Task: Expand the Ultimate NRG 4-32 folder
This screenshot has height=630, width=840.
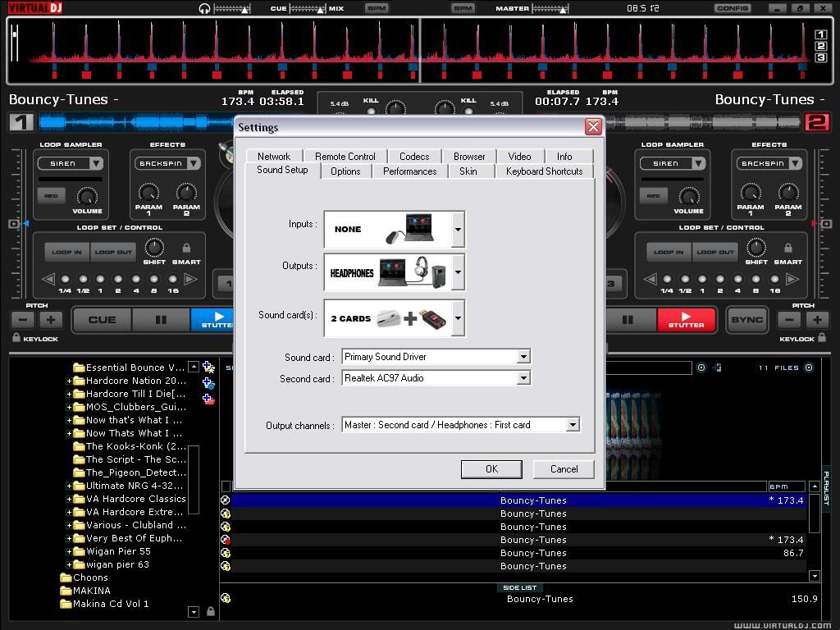Action: [69, 486]
